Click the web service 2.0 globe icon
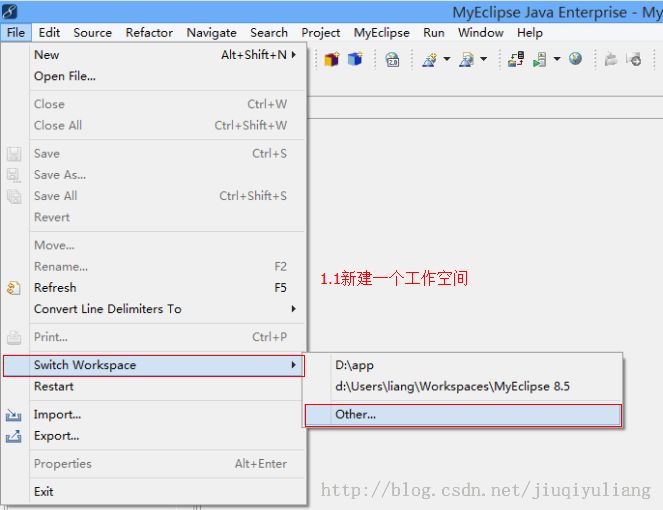 392,60
